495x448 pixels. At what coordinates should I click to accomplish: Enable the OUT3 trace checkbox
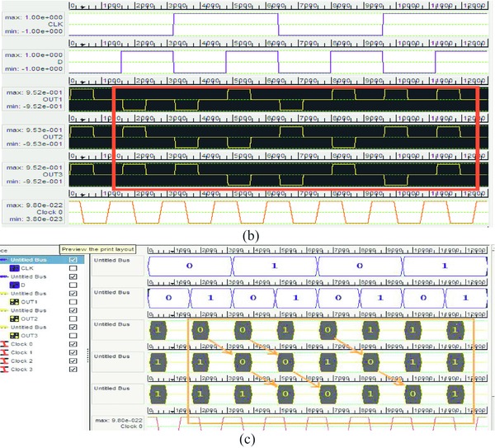[73, 336]
